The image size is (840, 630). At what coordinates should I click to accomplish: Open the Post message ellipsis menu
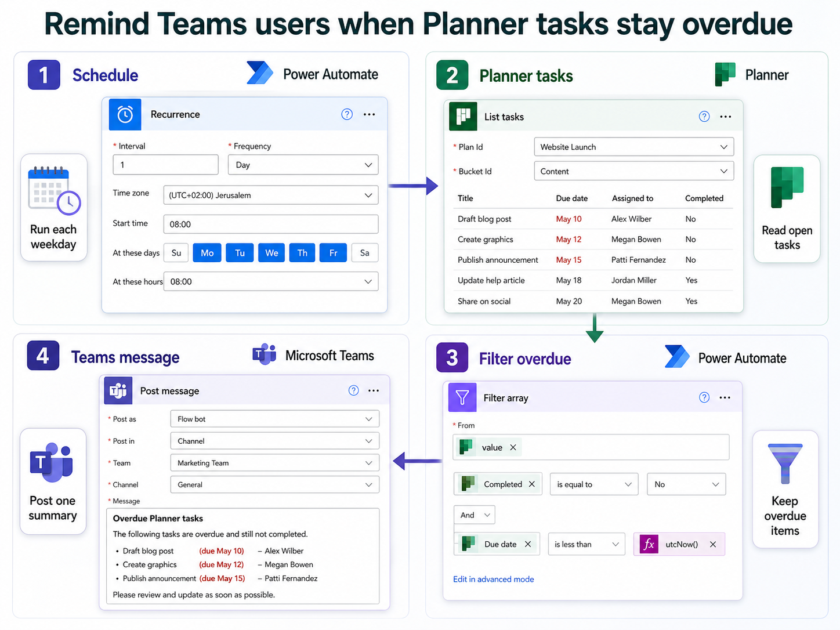pos(374,390)
